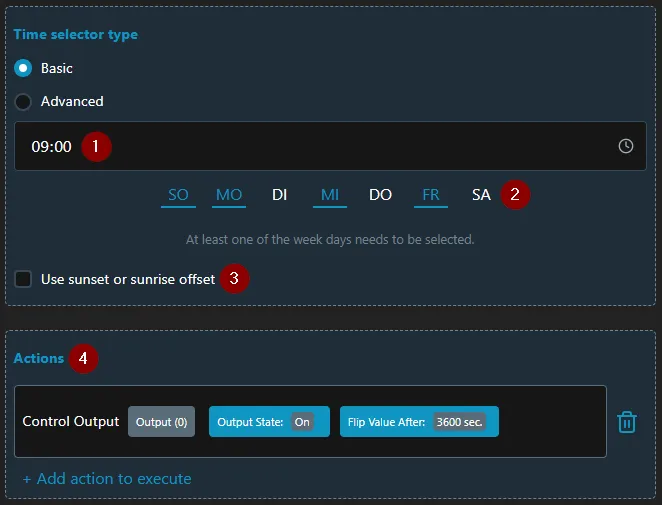The width and height of the screenshot is (662, 505).
Task: Select the DI weekday
Action: pos(280,195)
